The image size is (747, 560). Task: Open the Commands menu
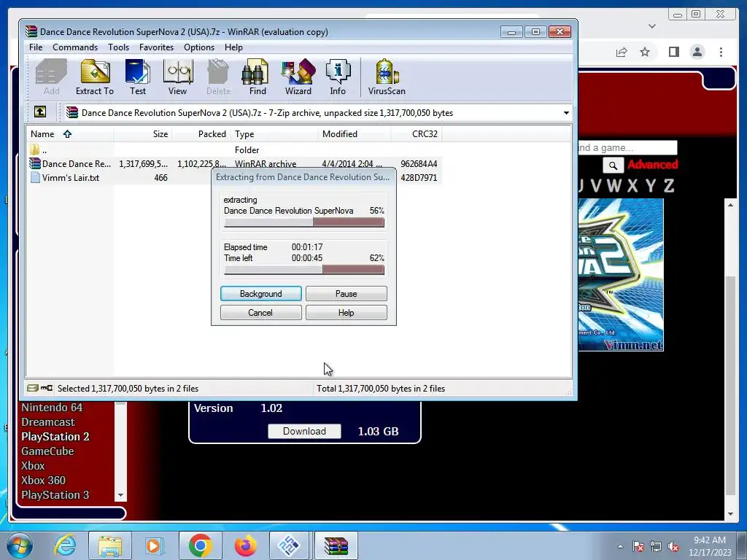pos(75,47)
